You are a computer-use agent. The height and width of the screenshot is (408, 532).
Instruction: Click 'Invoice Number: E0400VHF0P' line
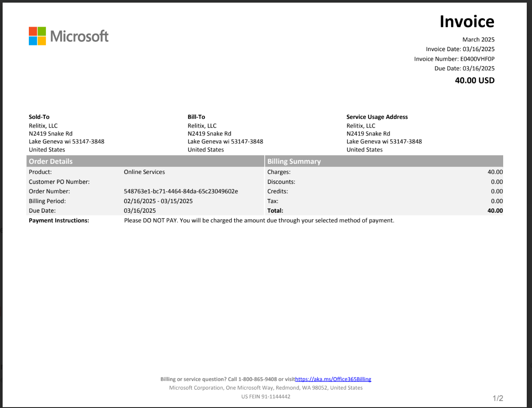[455, 59]
